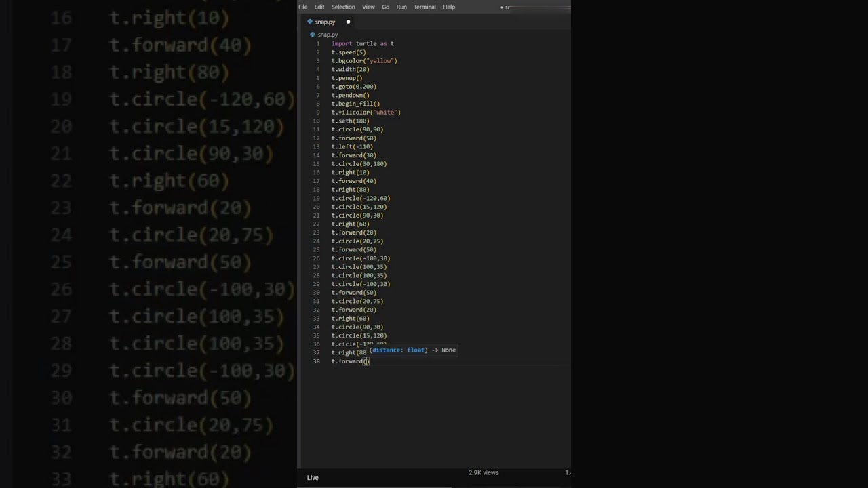
Task: Click the t.width(20) line
Action: [351, 69]
